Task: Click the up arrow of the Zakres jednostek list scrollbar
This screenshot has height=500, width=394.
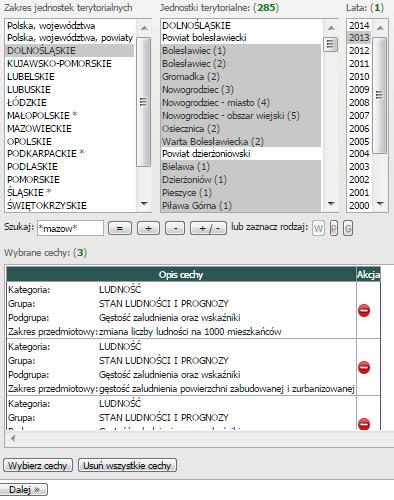Action: coord(144,28)
